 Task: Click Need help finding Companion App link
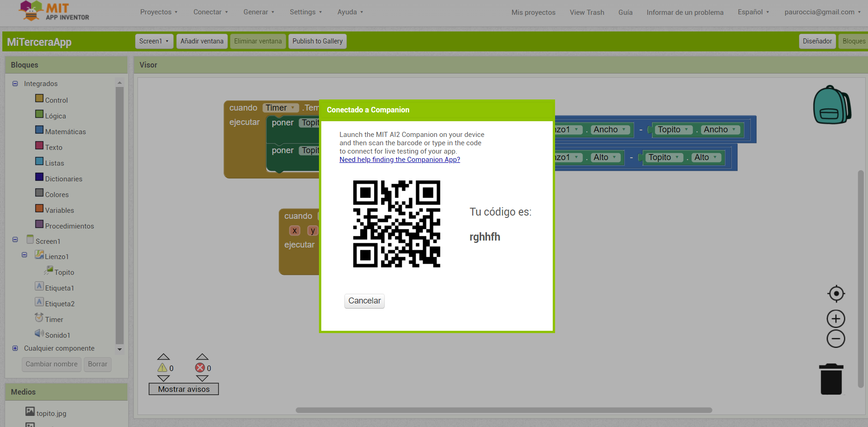point(400,160)
